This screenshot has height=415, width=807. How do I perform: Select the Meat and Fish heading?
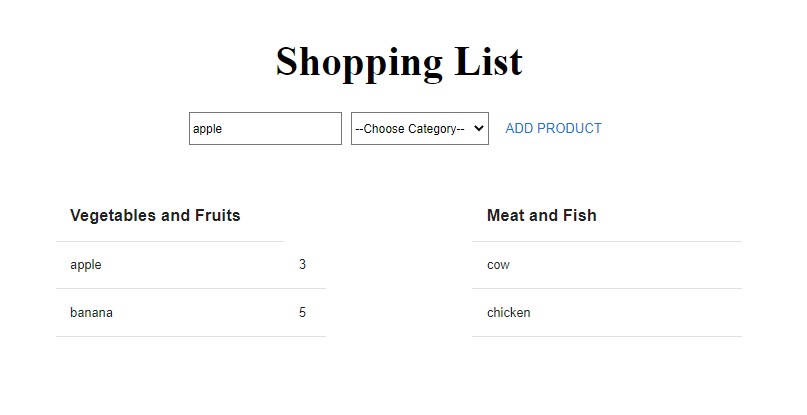click(541, 215)
